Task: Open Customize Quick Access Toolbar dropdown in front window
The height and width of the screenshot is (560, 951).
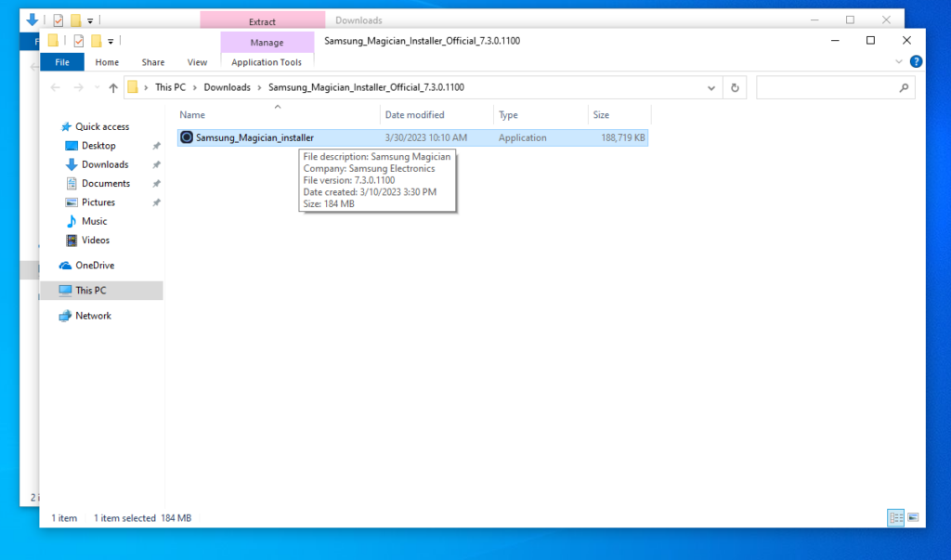Action: click(x=111, y=41)
